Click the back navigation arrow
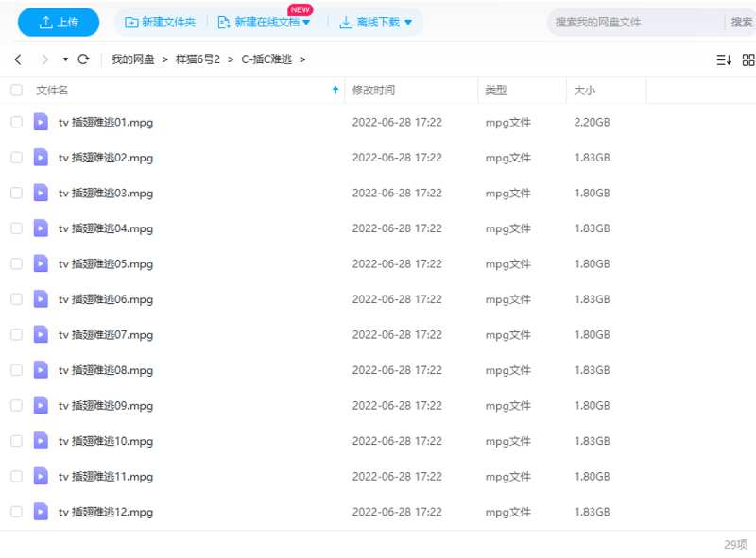The image size is (756, 558). coord(18,59)
